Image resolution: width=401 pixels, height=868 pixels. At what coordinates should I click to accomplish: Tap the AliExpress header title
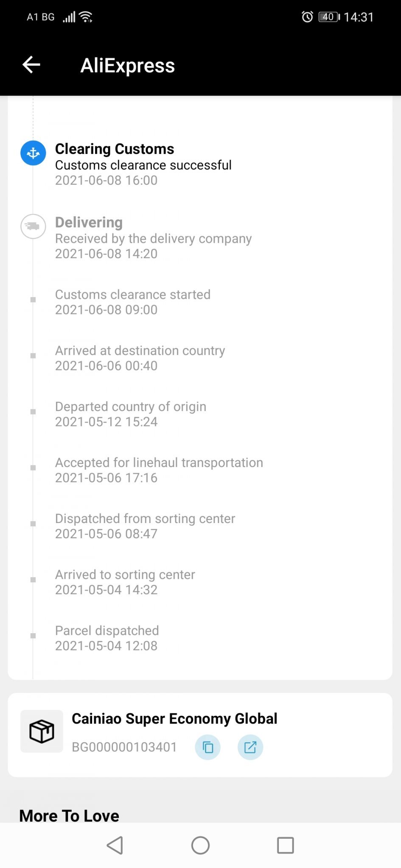tap(127, 65)
